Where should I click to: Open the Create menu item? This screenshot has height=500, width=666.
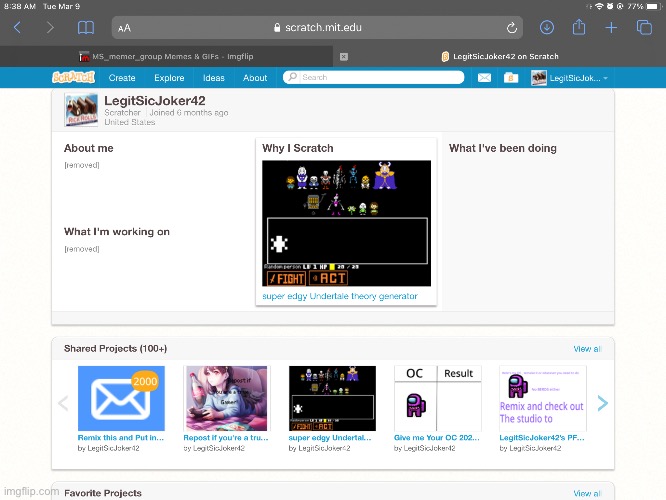122,78
